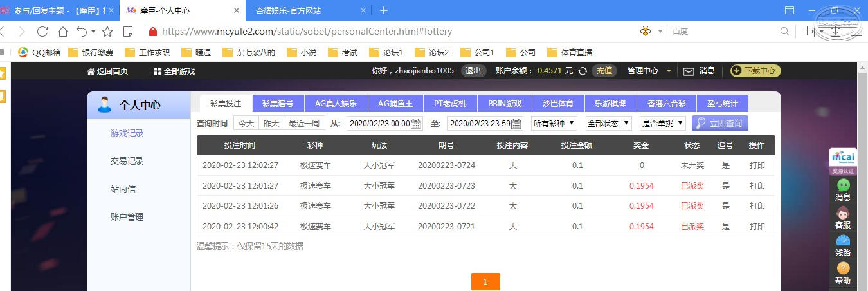Open 站内信 in sidebar
Screen dimensions: 868x291
point(123,189)
